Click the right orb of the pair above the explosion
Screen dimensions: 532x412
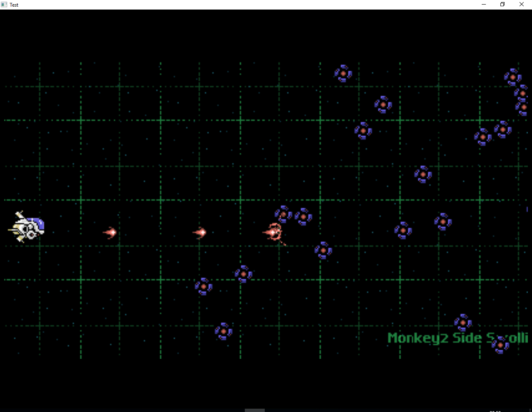point(303,217)
